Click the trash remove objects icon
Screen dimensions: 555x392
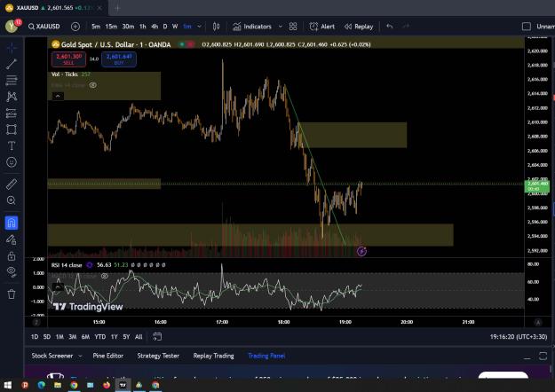pos(12,294)
